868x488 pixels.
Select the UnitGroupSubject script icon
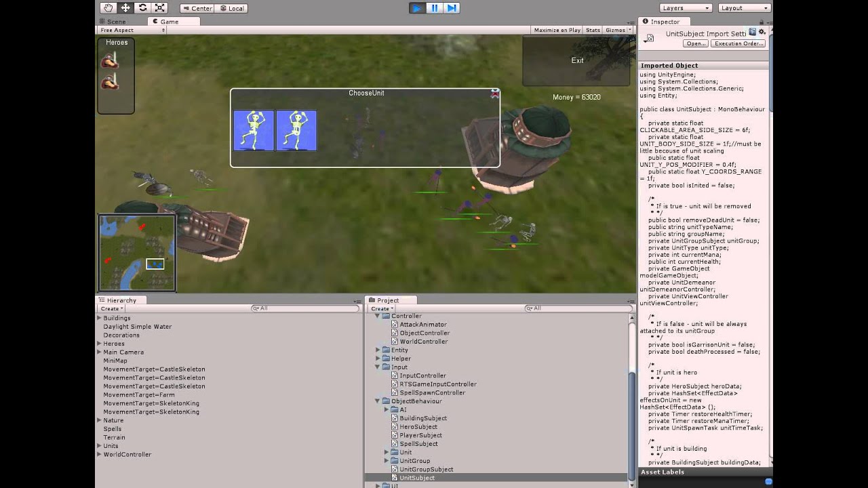click(395, 469)
